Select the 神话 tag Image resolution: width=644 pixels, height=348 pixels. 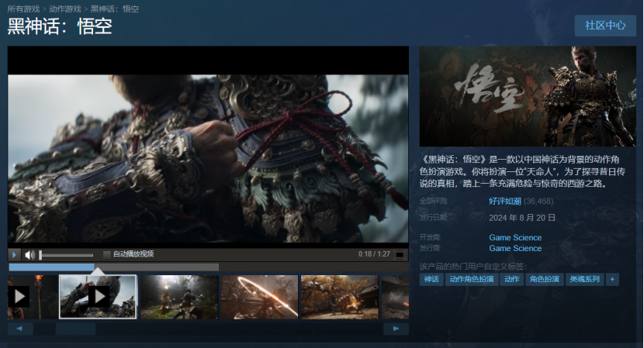(x=431, y=279)
